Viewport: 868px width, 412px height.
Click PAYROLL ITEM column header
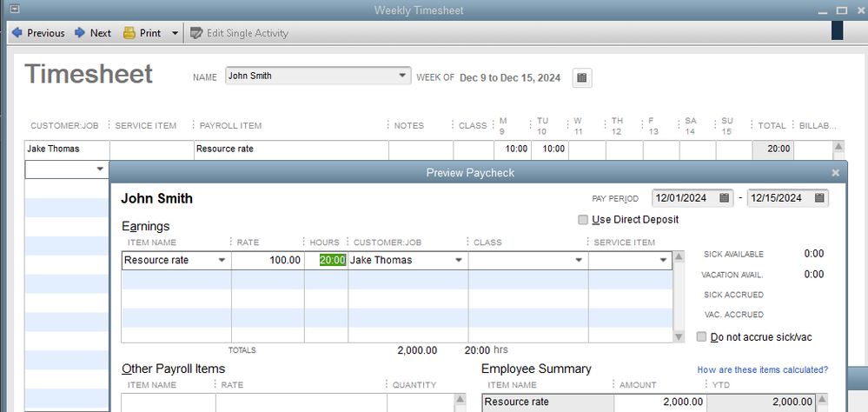(230, 126)
